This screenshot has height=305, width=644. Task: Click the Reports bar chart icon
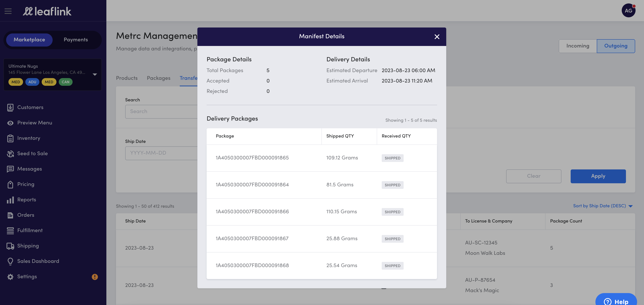point(10,200)
